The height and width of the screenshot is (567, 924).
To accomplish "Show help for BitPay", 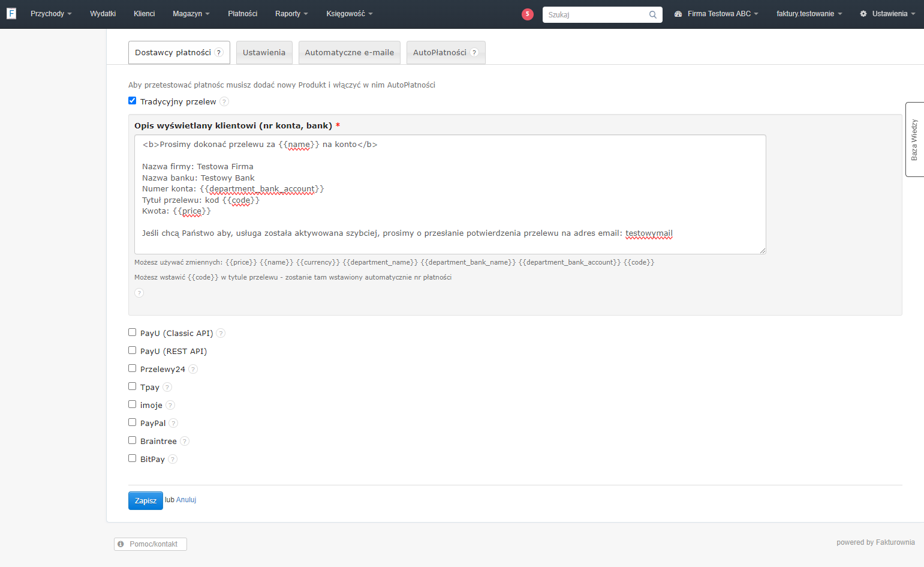I will (x=173, y=459).
